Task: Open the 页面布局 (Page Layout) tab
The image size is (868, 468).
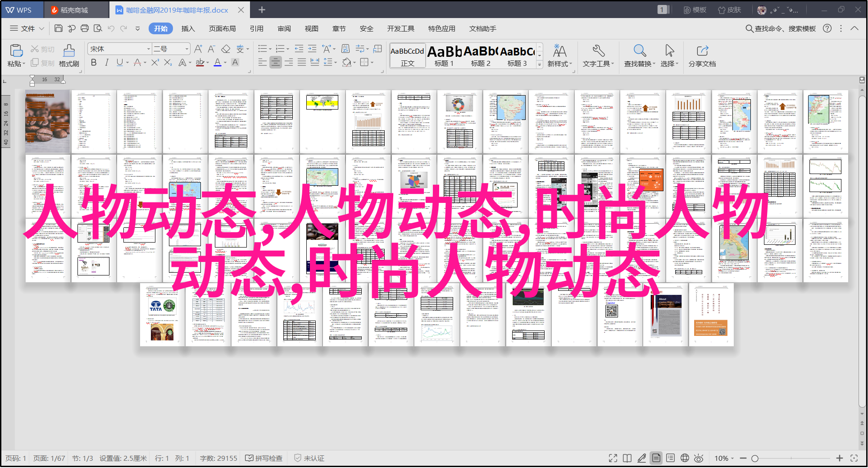Action: [222, 28]
